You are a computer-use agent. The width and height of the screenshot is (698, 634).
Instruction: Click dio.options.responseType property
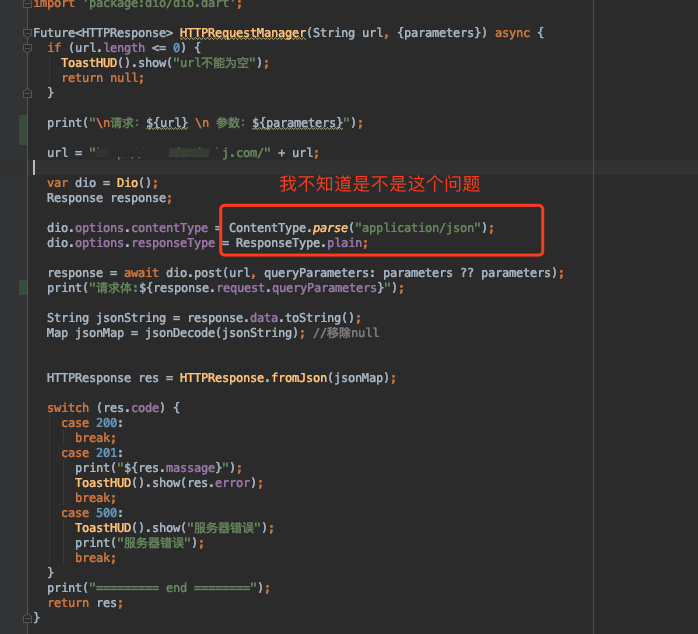coord(131,243)
